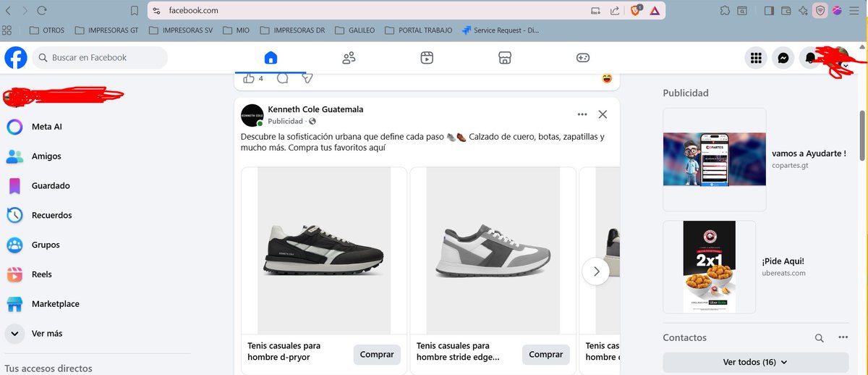Search contacts with the magnifier icon

point(819,338)
